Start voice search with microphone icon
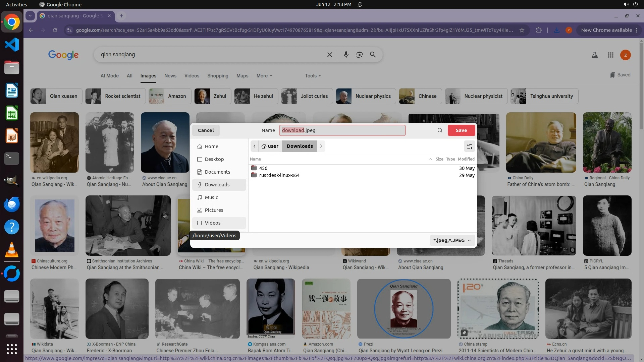Image resolution: width=644 pixels, height=362 pixels. (x=346, y=55)
